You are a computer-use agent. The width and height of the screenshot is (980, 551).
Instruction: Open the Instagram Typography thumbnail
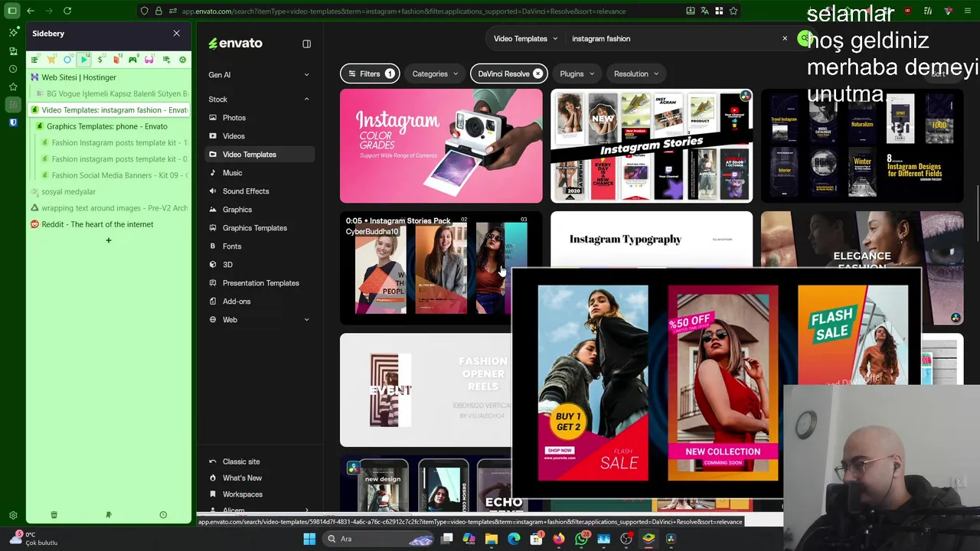click(652, 240)
